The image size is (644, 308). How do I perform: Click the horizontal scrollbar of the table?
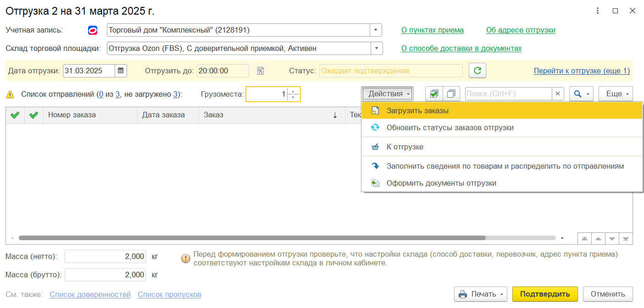(251, 238)
